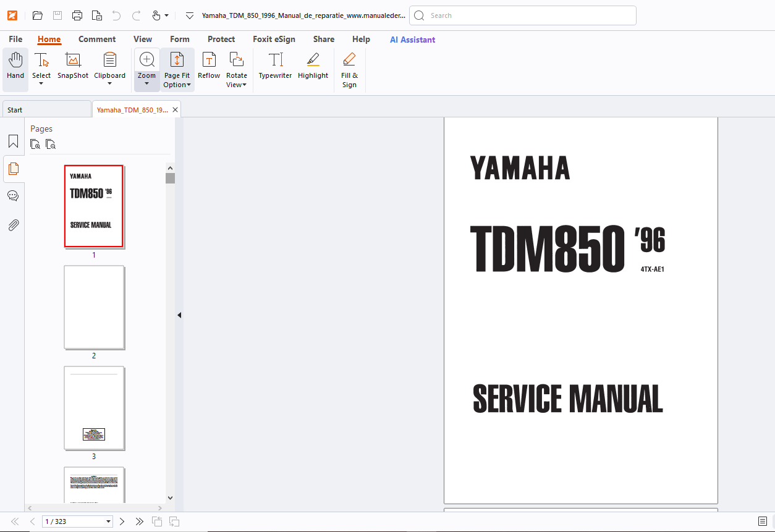The height and width of the screenshot is (532, 775).
Task: Switch to the Comment ribbon tab
Action: pyautogui.click(x=97, y=39)
